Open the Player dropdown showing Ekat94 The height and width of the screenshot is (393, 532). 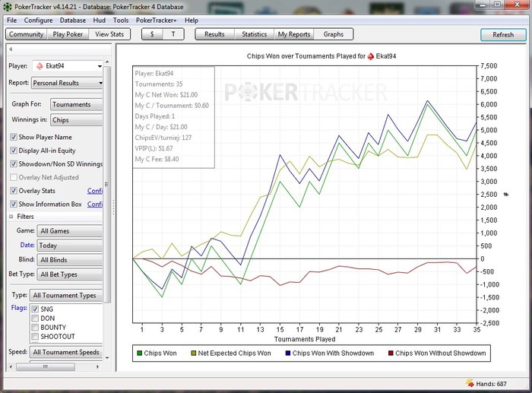coord(68,66)
